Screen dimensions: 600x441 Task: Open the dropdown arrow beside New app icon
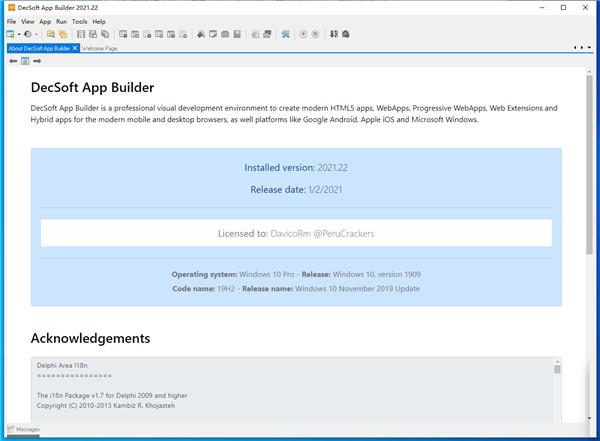coord(19,34)
